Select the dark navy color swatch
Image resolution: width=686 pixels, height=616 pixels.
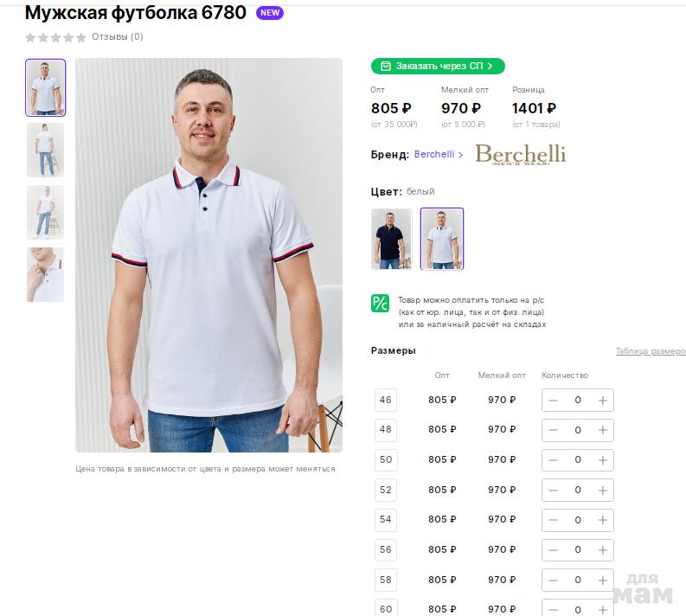[392, 239]
